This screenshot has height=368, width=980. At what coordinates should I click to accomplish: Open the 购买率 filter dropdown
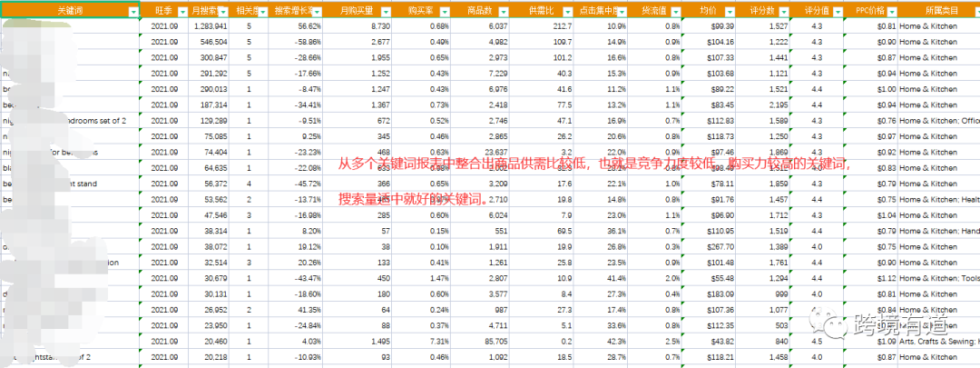[x=444, y=12]
